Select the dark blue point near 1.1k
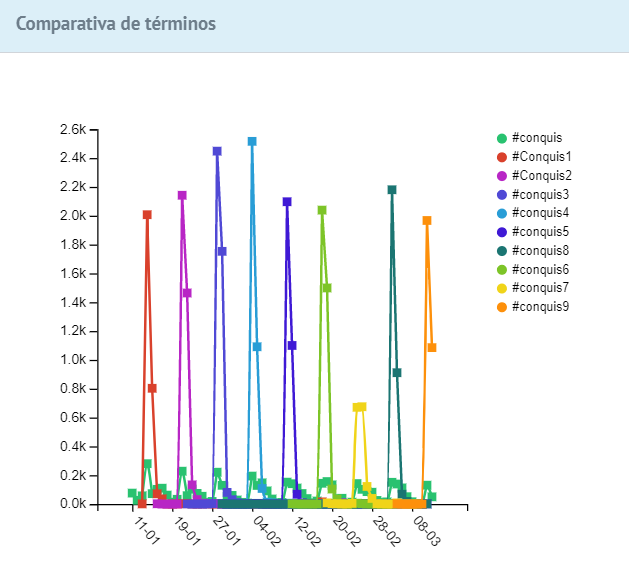629x586 pixels. pos(292,345)
